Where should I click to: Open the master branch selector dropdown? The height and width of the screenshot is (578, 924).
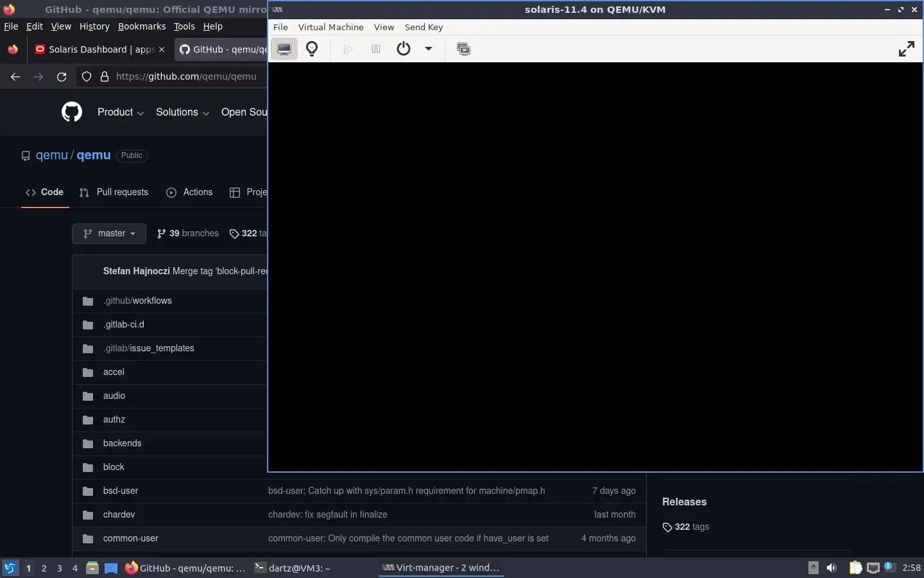click(x=109, y=233)
